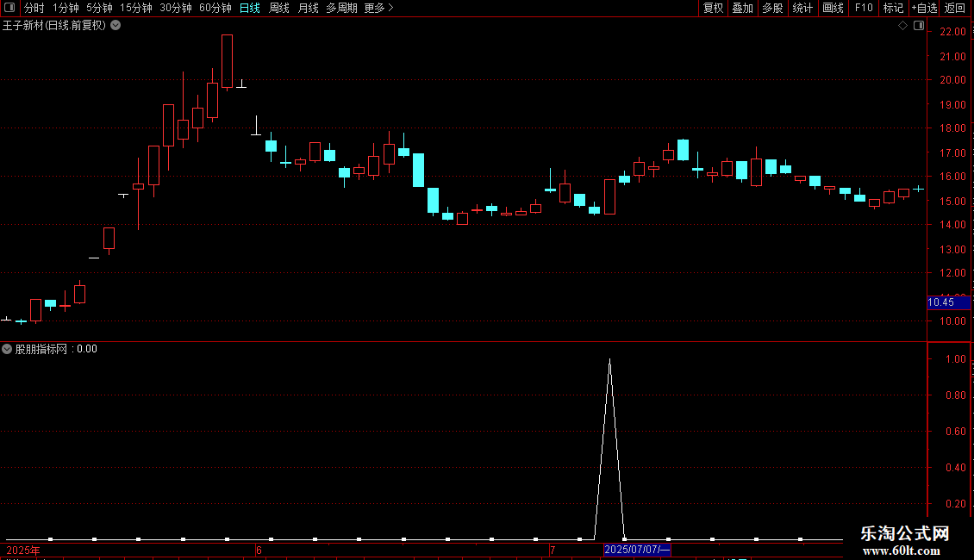Select the 30分钟 period

tap(176, 8)
